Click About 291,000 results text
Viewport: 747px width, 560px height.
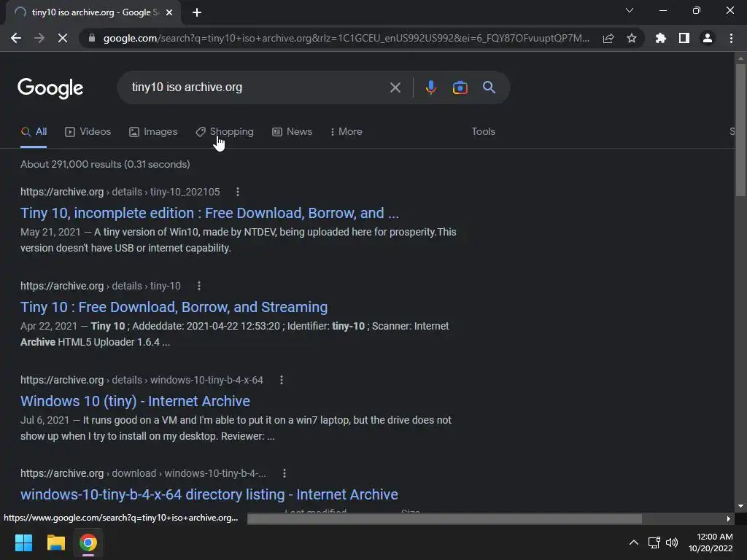click(x=105, y=164)
